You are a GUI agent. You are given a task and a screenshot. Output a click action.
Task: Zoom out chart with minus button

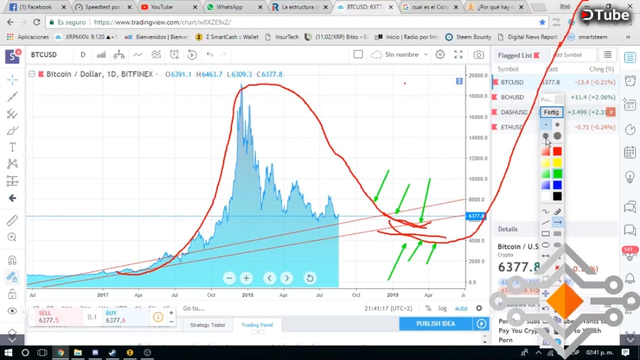pyautogui.click(x=229, y=278)
